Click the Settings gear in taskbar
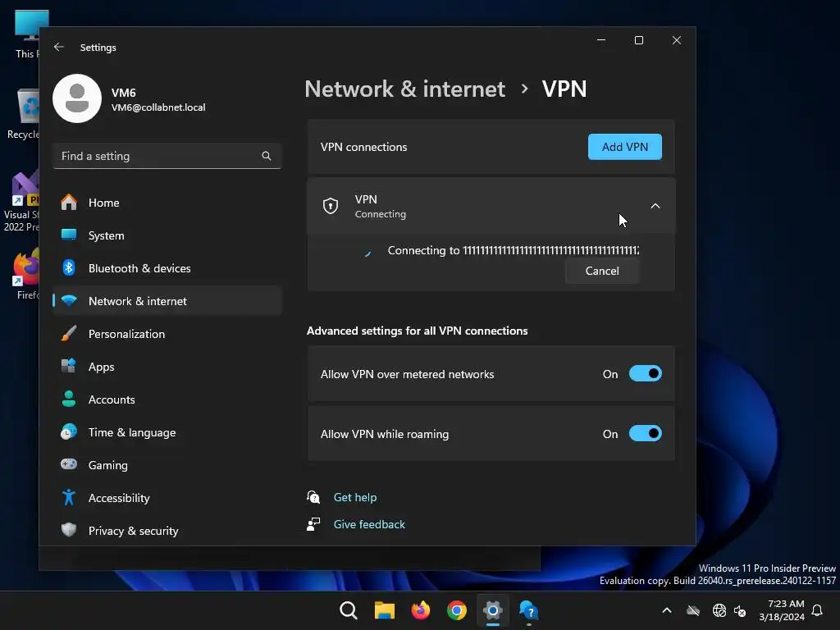The width and height of the screenshot is (840, 630). coord(493,610)
